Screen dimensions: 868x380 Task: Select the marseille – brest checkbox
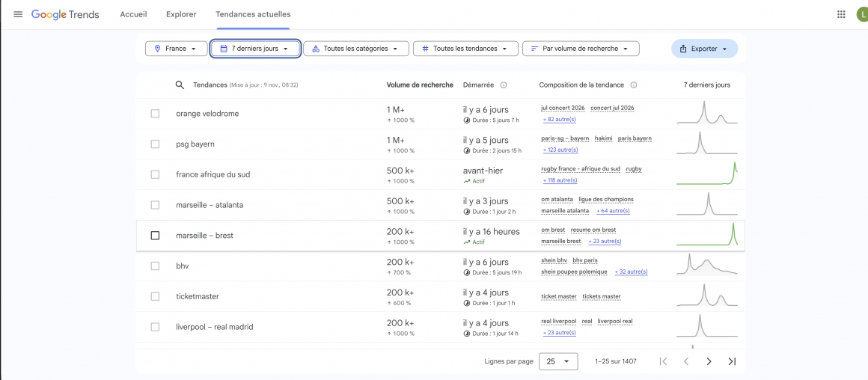pyautogui.click(x=155, y=236)
